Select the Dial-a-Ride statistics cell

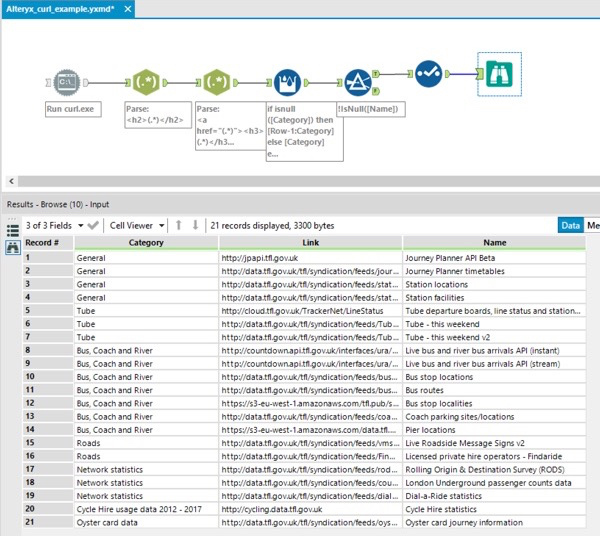coord(494,496)
